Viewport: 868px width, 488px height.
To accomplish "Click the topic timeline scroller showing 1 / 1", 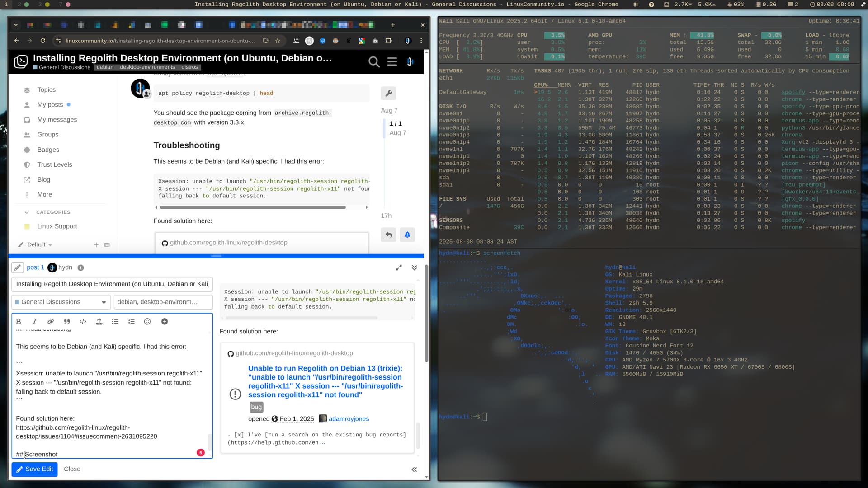I will coord(396,128).
